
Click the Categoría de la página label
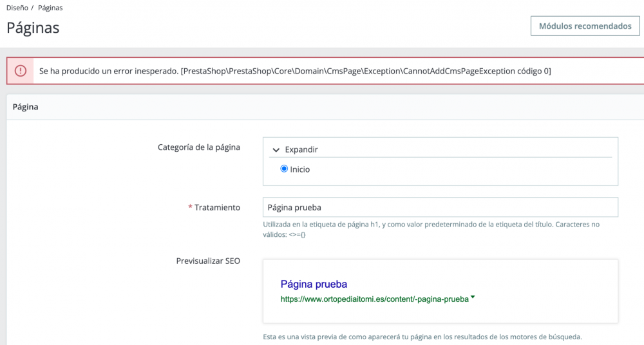point(199,147)
